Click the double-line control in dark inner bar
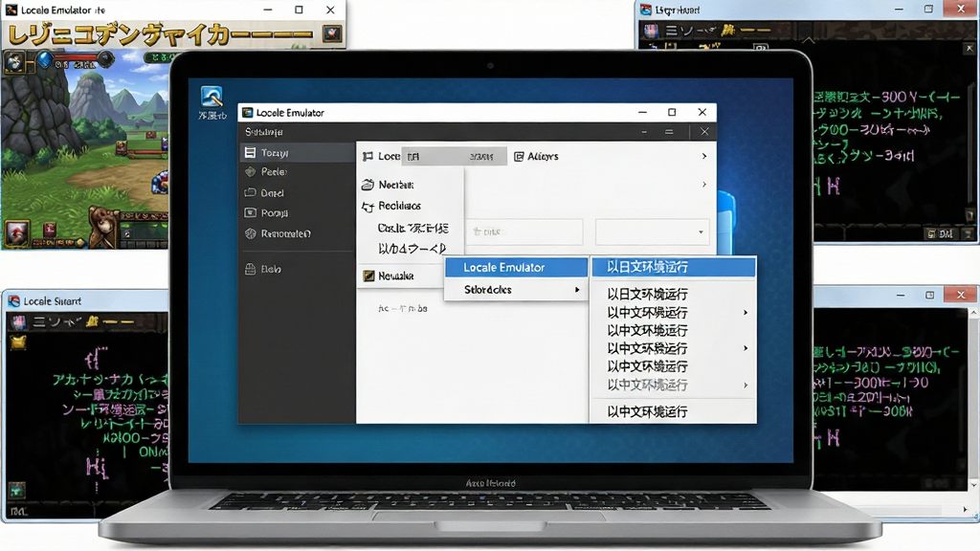The image size is (980, 551). click(x=669, y=132)
